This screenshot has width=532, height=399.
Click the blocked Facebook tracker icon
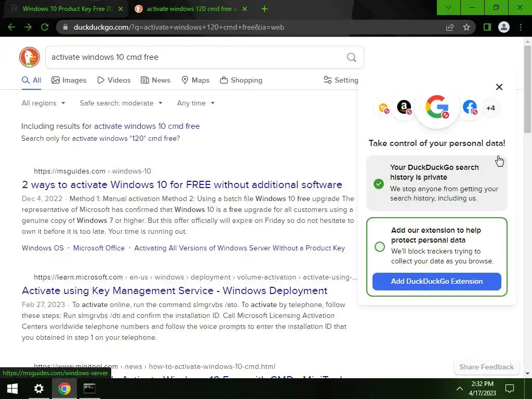470,108
